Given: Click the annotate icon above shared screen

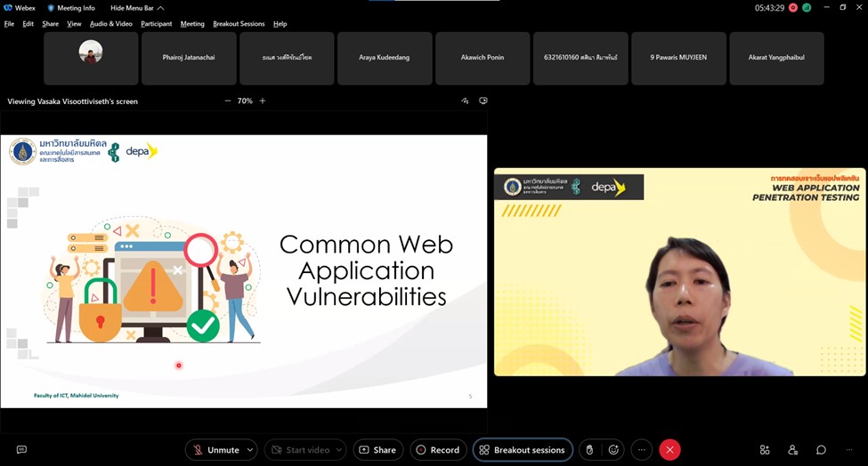Looking at the screenshot, I should [x=465, y=101].
